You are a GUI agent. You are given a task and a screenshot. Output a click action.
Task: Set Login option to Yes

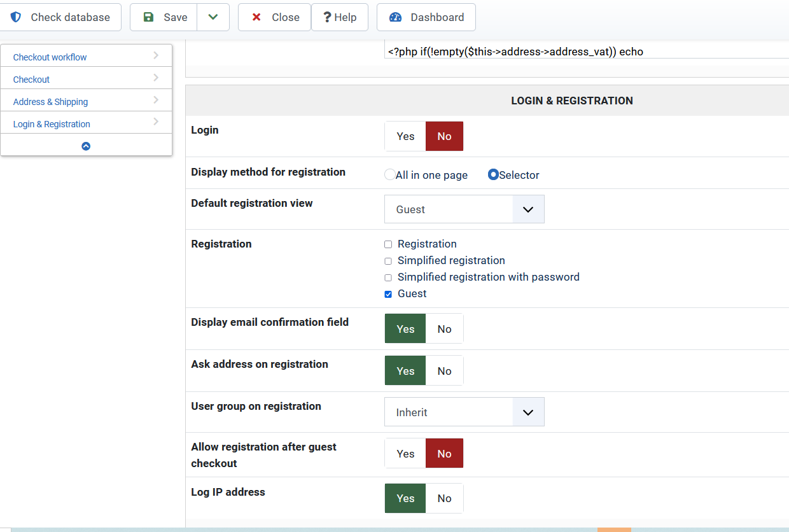(x=405, y=136)
